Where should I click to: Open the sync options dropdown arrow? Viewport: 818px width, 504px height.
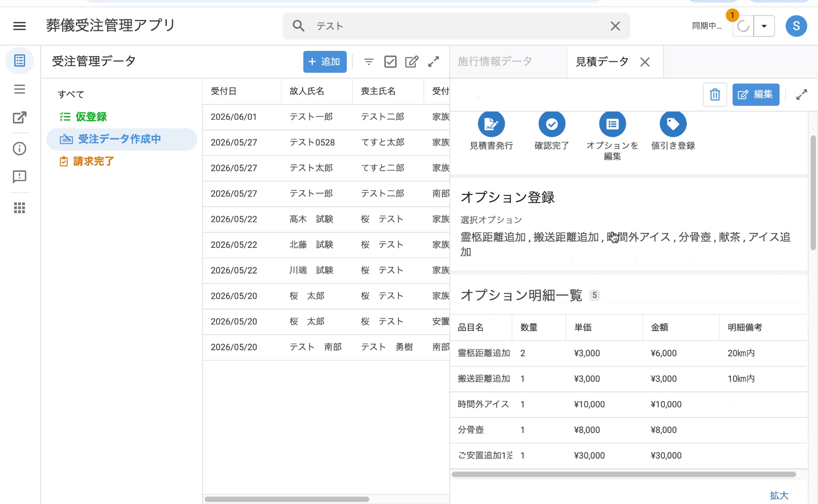click(764, 26)
